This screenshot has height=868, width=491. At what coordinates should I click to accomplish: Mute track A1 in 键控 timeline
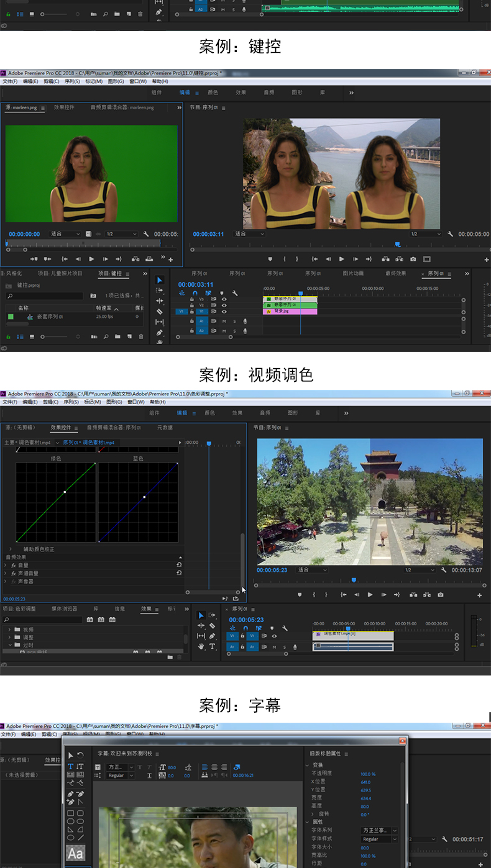point(224,321)
